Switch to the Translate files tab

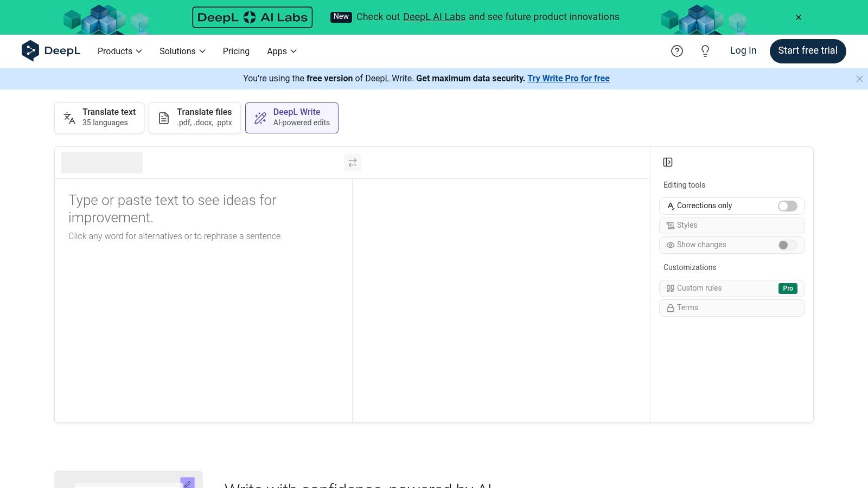pyautogui.click(x=195, y=118)
